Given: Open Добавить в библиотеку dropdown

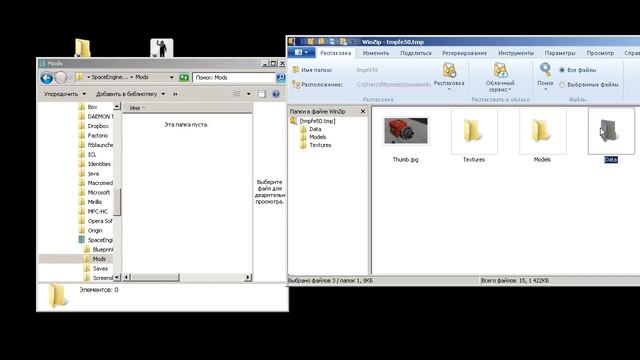Looking at the screenshot, I should point(130,94).
